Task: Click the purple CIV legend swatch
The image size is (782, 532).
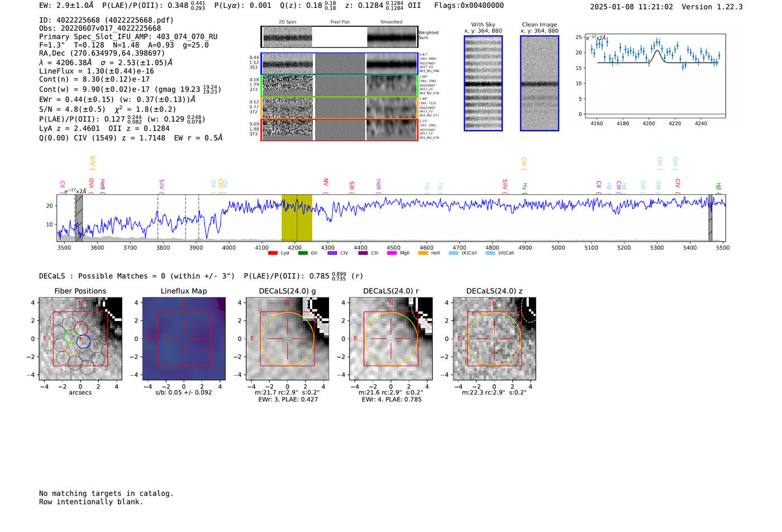Action: pyautogui.click(x=332, y=253)
